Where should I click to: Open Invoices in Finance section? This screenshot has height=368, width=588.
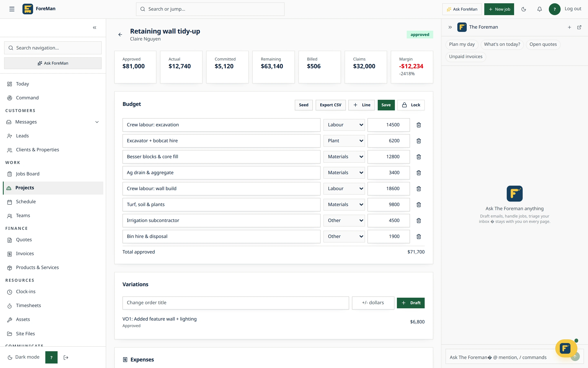click(x=53, y=254)
